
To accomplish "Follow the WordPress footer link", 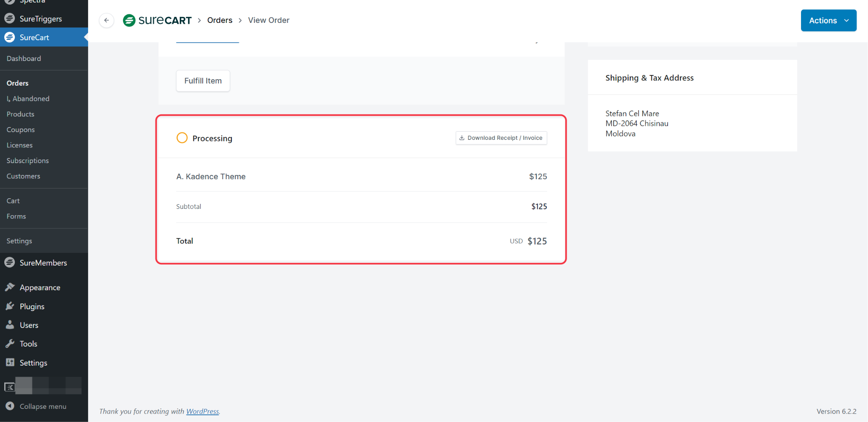I will point(203,411).
